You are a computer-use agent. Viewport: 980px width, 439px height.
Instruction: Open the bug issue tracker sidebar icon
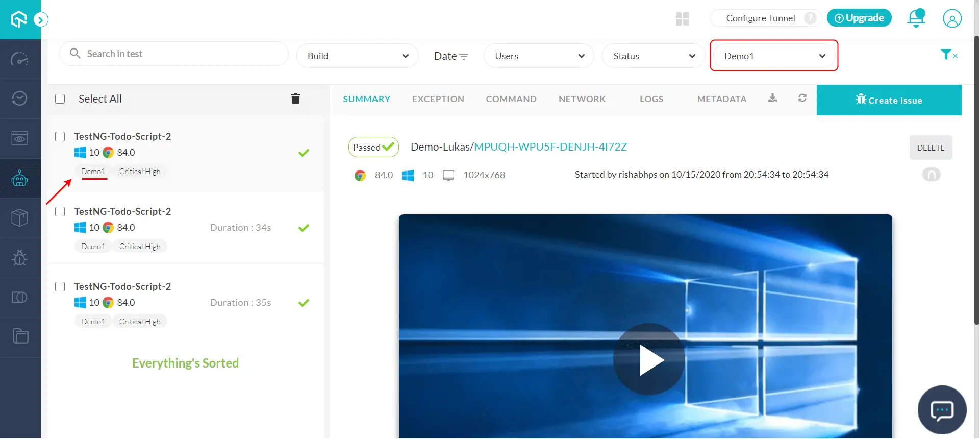coord(20,258)
